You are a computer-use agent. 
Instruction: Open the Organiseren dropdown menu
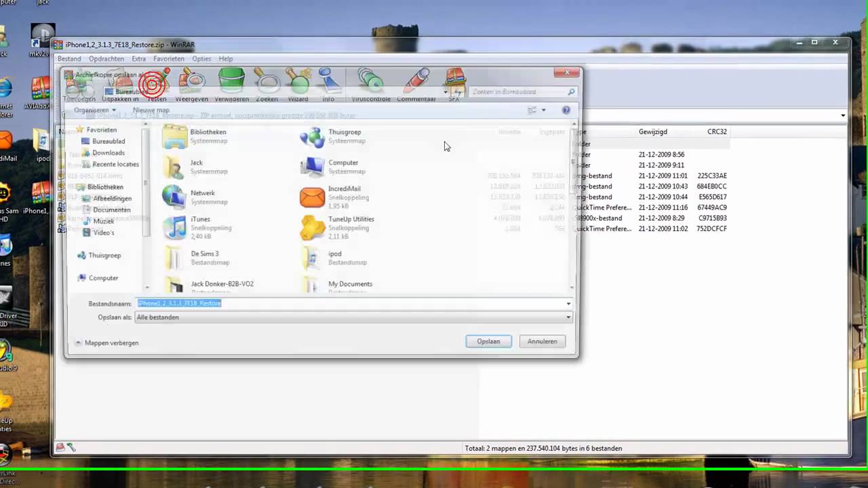[95, 110]
